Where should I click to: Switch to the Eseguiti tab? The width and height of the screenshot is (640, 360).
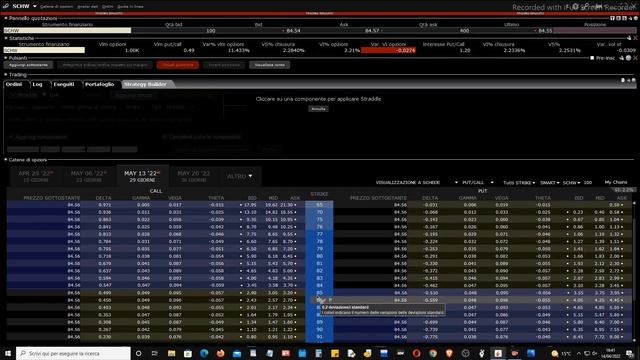64,84
